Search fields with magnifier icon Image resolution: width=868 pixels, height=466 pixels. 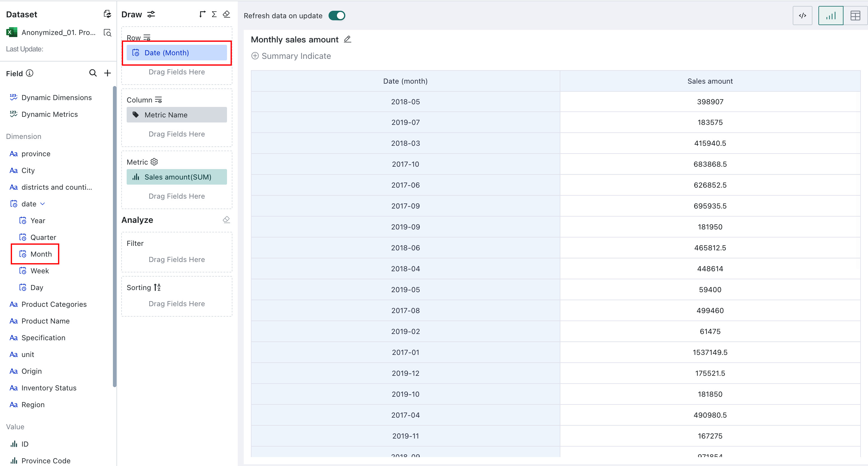[x=93, y=73]
